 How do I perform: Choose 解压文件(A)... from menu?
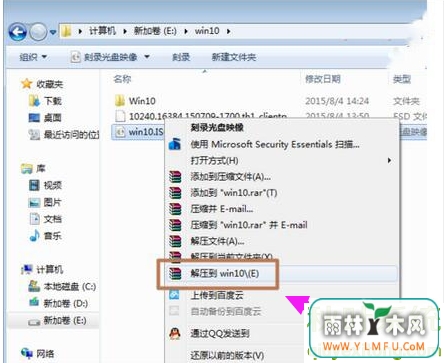(x=217, y=241)
